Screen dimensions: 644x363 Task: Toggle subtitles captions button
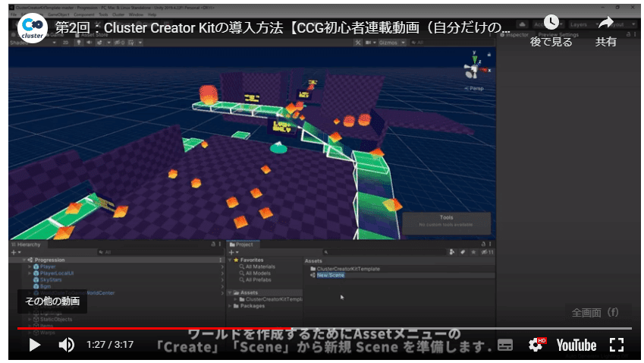pos(504,346)
